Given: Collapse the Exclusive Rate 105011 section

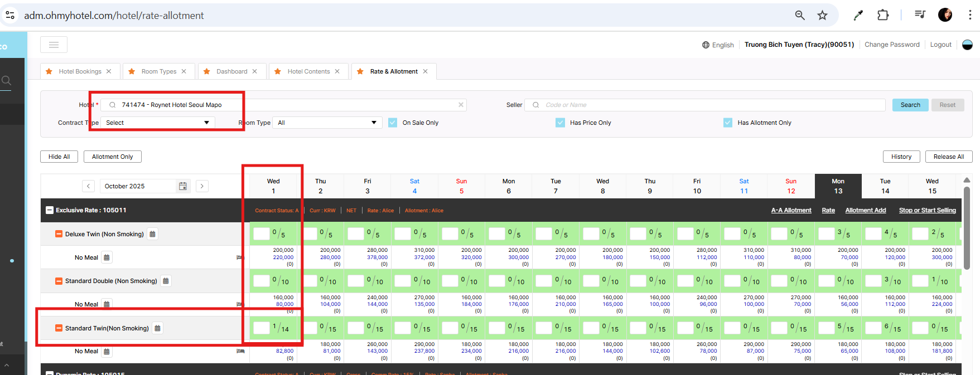Looking at the screenshot, I should point(50,210).
